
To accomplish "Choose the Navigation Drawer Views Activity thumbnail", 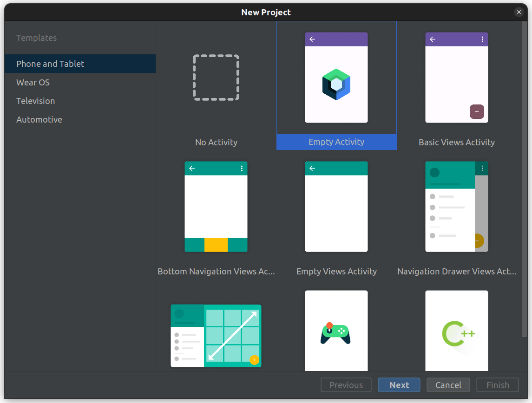I will (x=457, y=207).
